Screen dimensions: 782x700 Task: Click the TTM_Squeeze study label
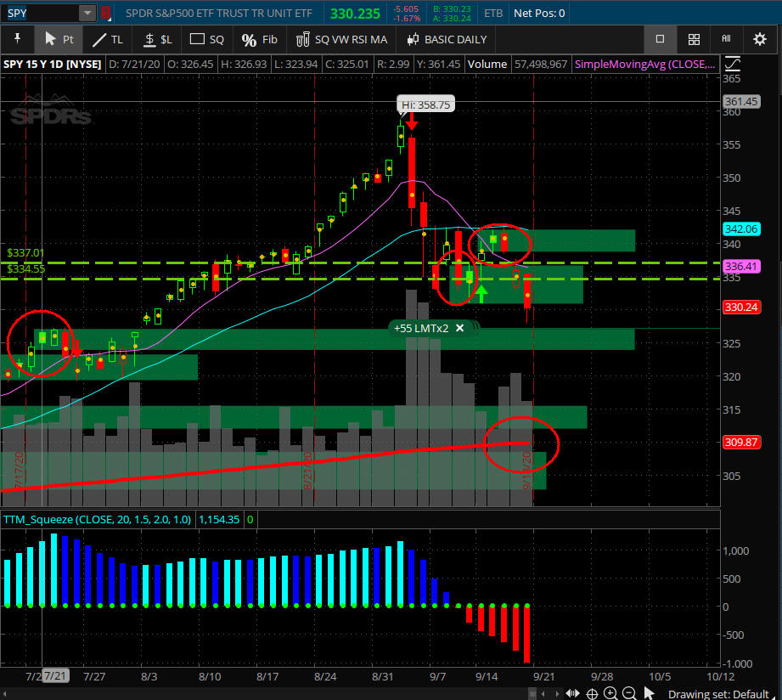[98, 519]
